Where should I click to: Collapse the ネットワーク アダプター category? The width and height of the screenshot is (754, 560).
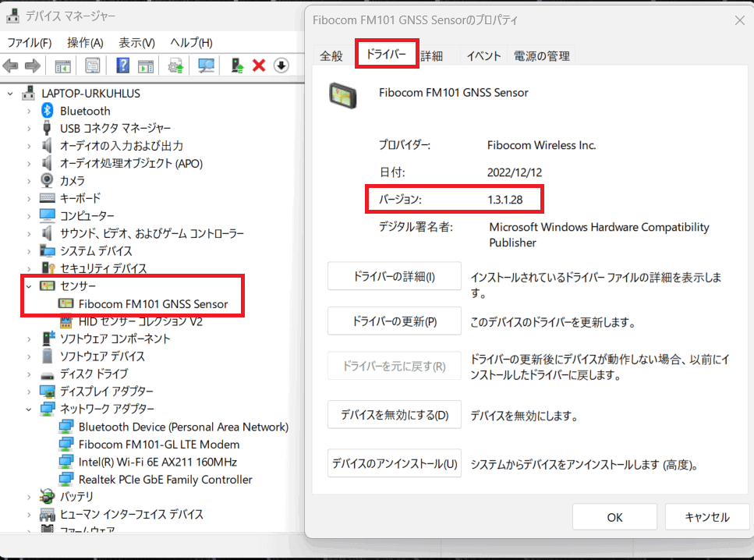(x=29, y=409)
